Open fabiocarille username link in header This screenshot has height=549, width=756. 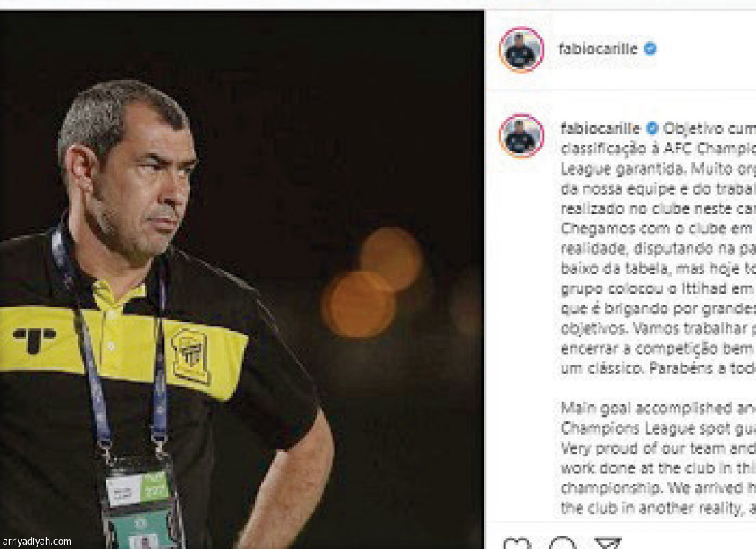[598, 49]
